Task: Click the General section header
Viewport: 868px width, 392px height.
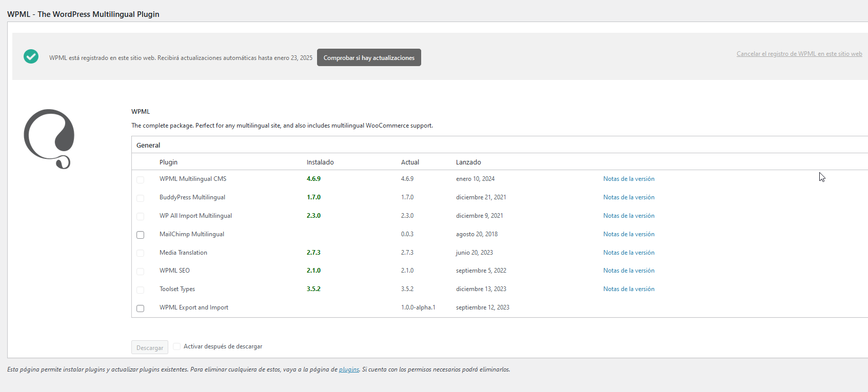Action: [x=148, y=145]
